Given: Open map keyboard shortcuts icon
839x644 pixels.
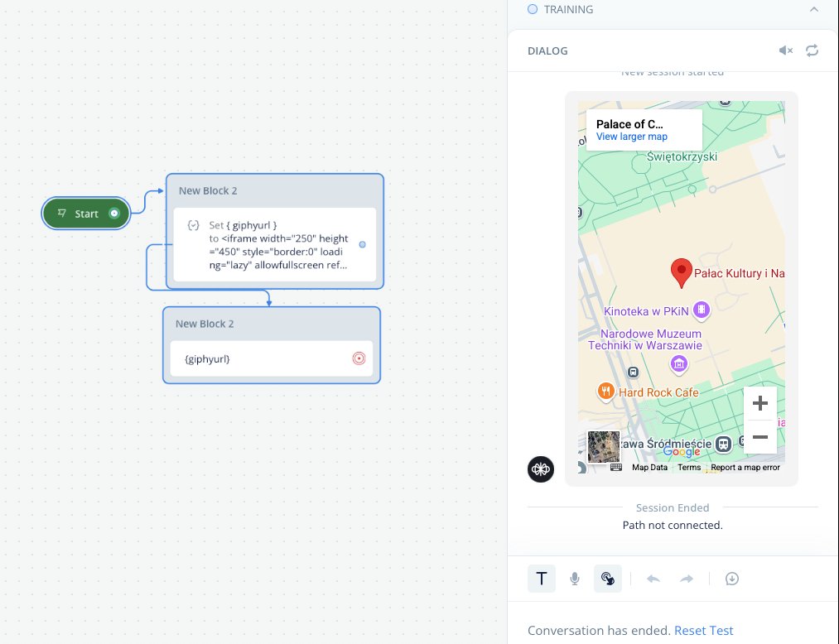Looking at the screenshot, I should pyautogui.click(x=616, y=467).
